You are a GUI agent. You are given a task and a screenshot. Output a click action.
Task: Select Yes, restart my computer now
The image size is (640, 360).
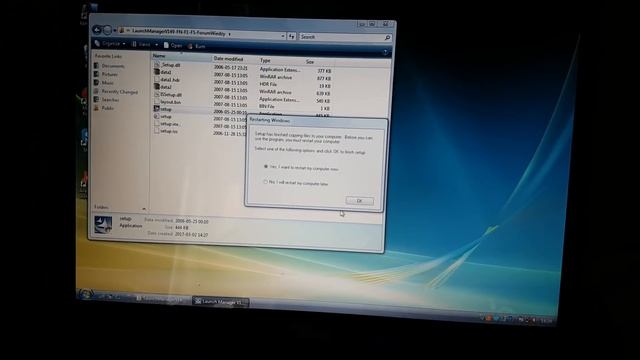301,168
